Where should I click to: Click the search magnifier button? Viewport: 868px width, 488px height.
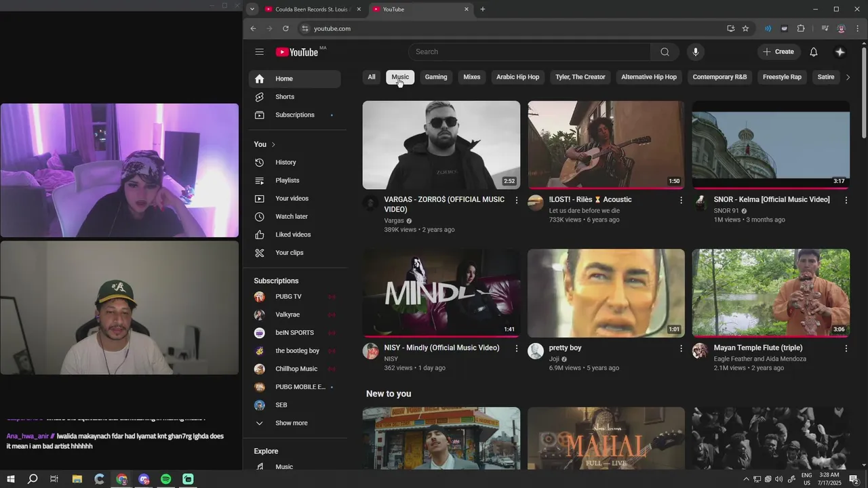pyautogui.click(x=665, y=52)
